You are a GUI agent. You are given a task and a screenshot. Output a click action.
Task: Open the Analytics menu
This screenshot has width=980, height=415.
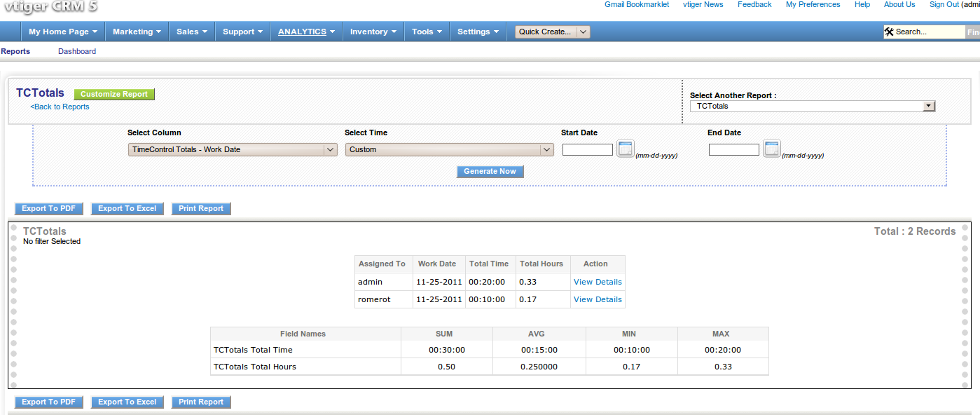306,32
